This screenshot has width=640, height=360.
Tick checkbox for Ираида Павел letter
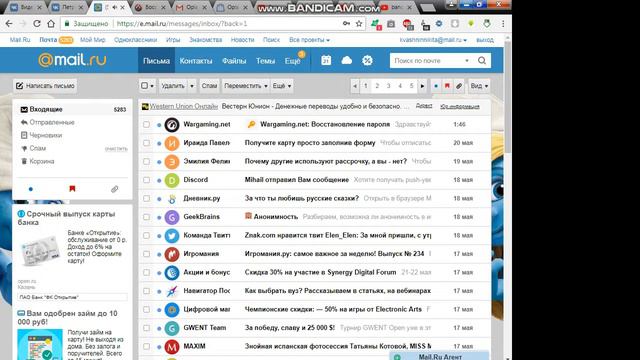(x=146, y=143)
